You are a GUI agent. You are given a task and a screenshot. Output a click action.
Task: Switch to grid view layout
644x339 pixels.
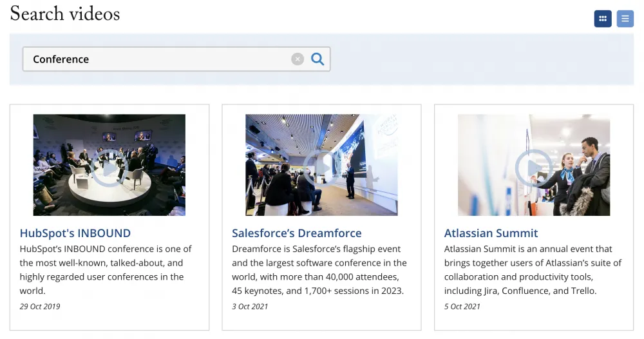coord(603,19)
